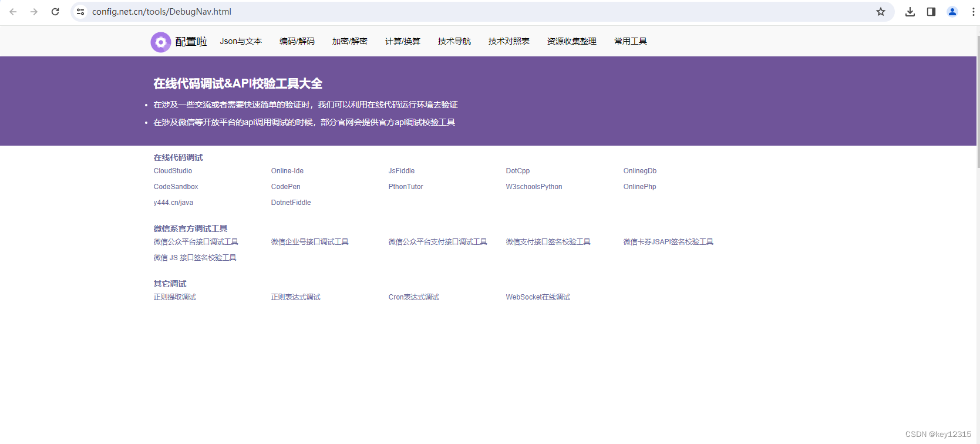Open the browser three-dot menu
The height and width of the screenshot is (444, 980).
click(x=973, y=12)
